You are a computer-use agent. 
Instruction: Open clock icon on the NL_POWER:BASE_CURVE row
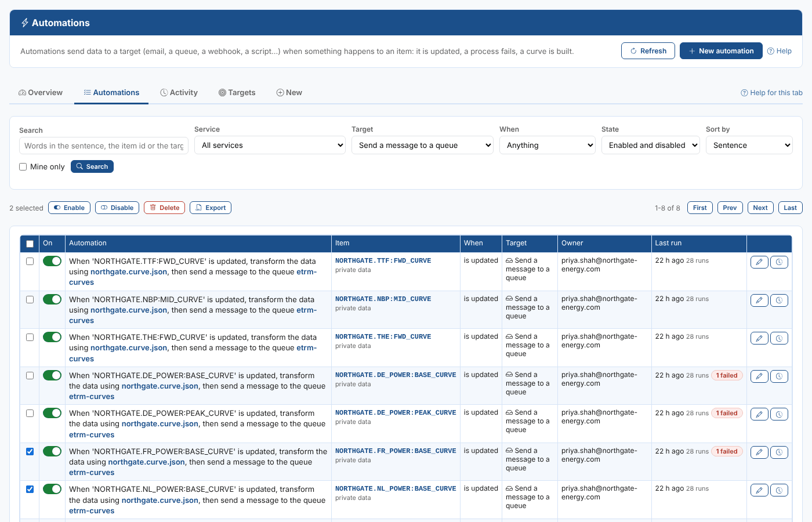pyautogui.click(x=779, y=490)
